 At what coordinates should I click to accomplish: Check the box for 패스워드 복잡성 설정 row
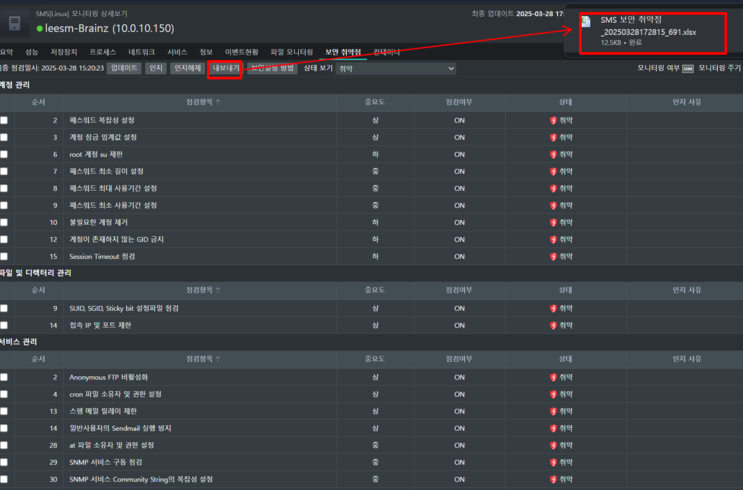[5, 120]
